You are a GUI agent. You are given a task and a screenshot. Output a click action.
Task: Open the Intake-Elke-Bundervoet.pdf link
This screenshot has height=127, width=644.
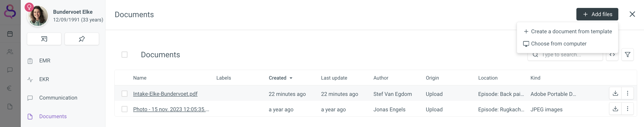point(165,94)
